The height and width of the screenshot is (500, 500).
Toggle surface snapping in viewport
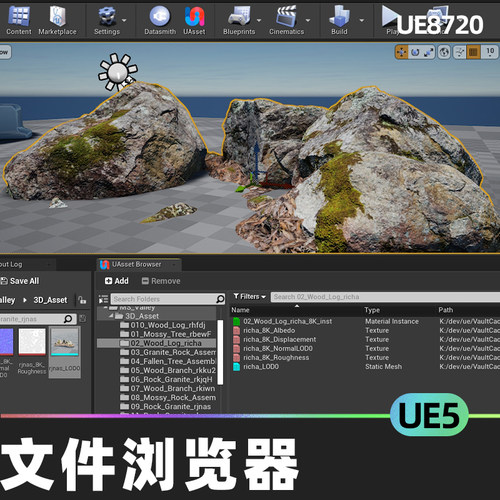pos(460,52)
